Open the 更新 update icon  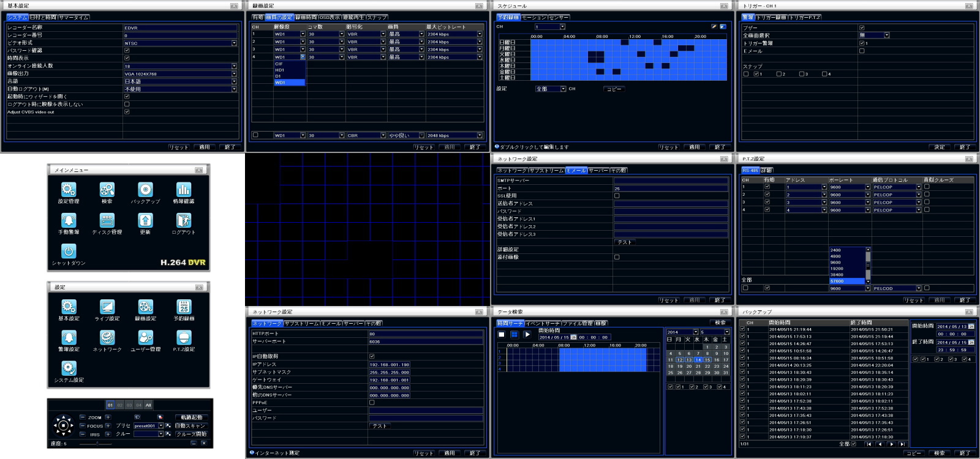coord(145,220)
